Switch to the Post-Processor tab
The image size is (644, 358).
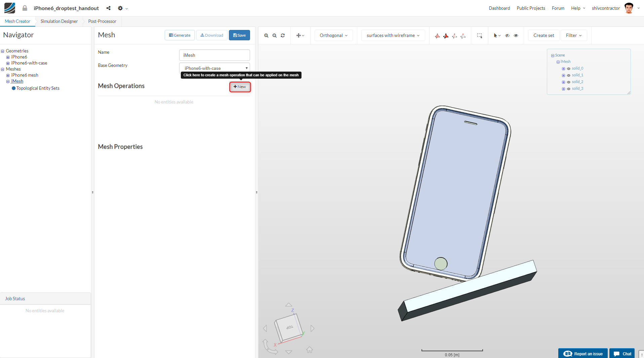102,21
